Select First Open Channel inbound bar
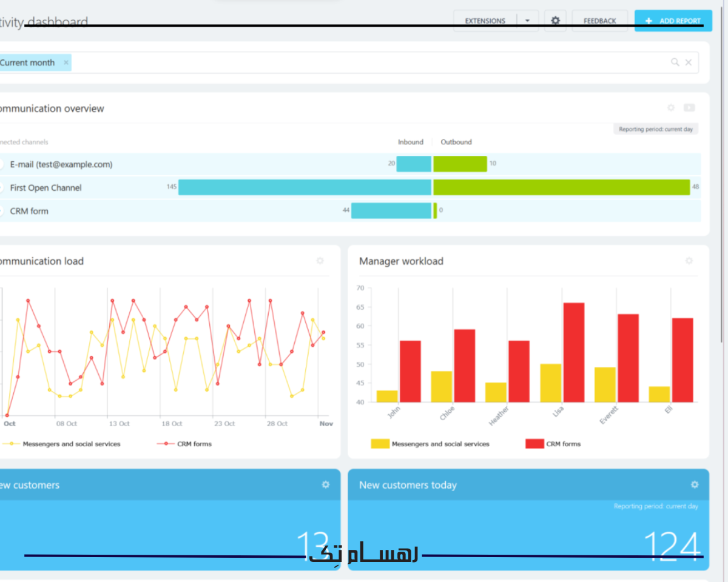 coord(305,187)
